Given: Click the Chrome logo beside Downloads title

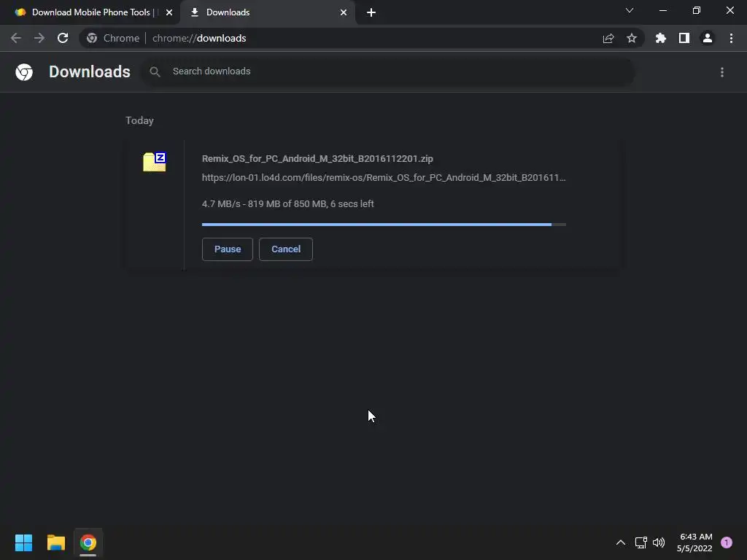Looking at the screenshot, I should (x=24, y=72).
